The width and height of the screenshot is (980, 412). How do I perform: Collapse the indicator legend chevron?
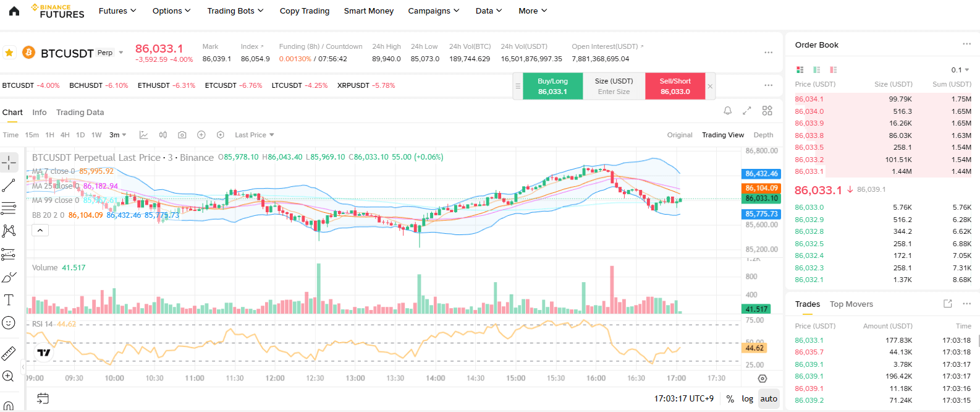pyautogui.click(x=40, y=230)
